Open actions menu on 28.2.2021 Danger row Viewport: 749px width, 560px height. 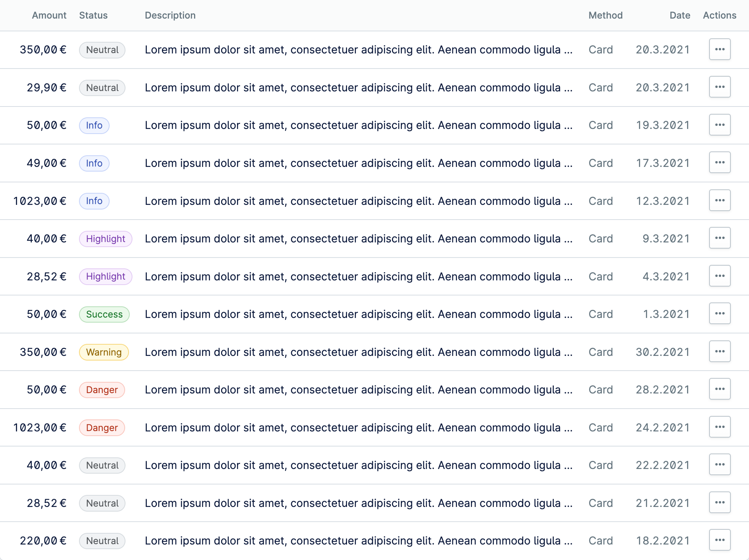(720, 389)
